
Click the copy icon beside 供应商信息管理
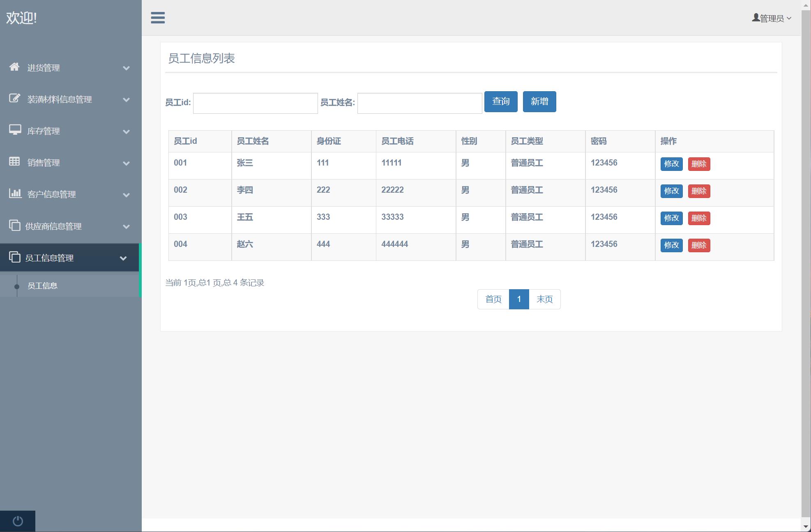point(14,225)
